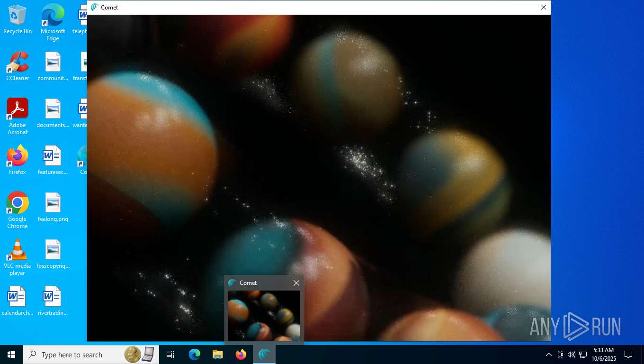The width and height of the screenshot is (644, 364).
Task: Open File Explorer from the taskbar
Action: pyautogui.click(x=217, y=355)
